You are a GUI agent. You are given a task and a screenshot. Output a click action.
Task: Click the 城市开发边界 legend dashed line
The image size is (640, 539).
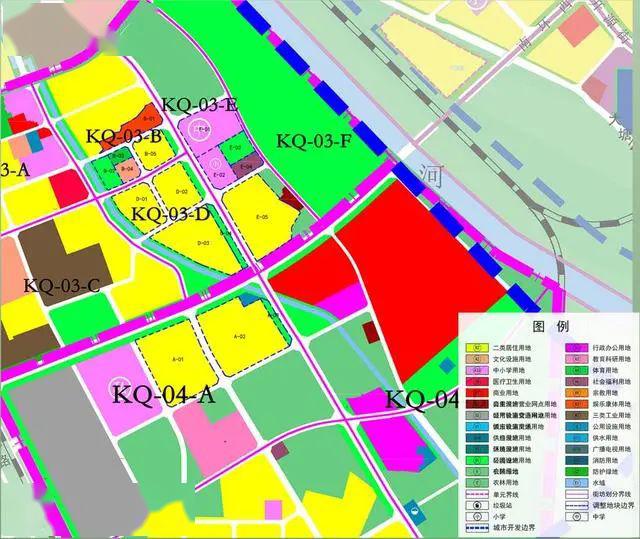477,528
